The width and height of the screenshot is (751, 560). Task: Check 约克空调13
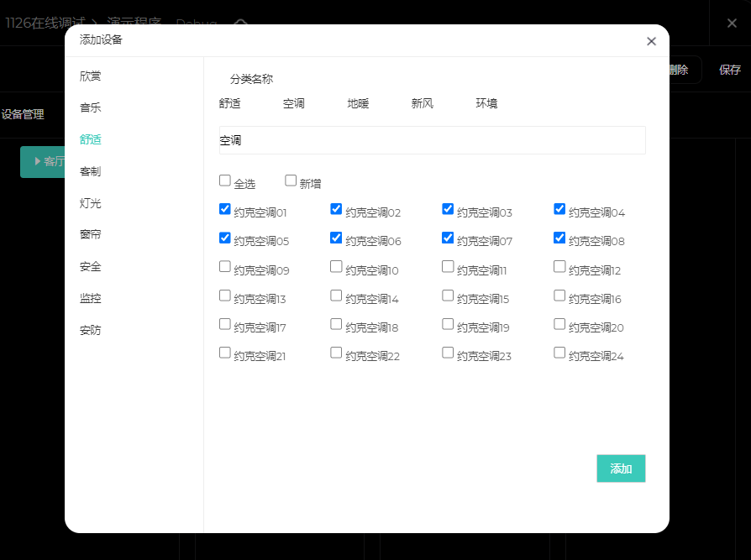[x=224, y=296]
